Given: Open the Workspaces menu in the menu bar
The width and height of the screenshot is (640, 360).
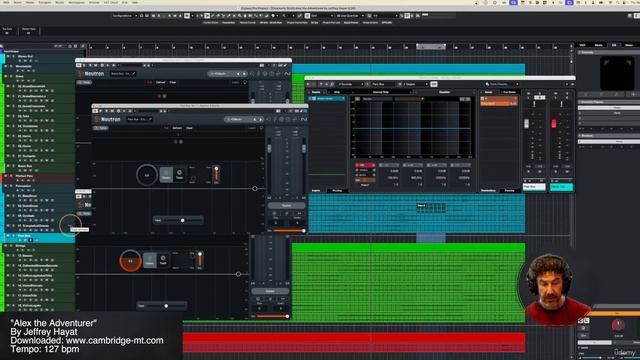Looking at the screenshot, I should click(x=76, y=2).
